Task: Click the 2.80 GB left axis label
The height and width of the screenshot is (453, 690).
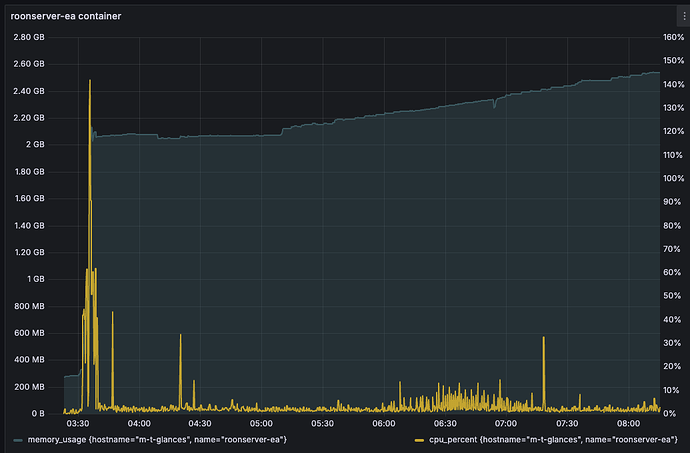Action: pyautogui.click(x=29, y=37)
